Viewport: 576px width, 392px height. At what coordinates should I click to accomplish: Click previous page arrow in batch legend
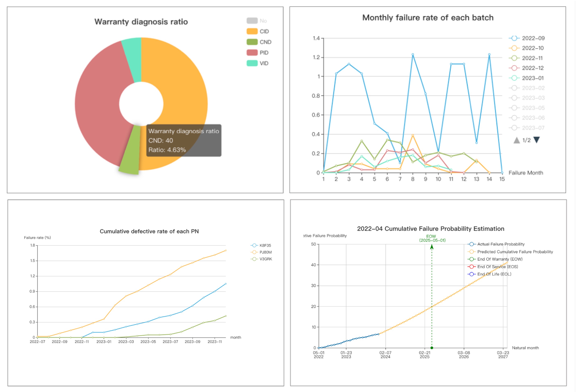pos(517,140)
